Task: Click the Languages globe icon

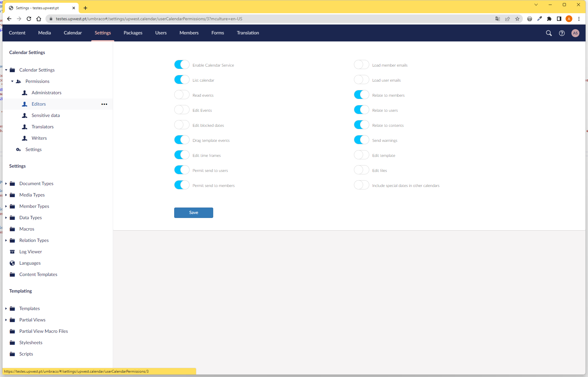Action: (x=12, y=263)
